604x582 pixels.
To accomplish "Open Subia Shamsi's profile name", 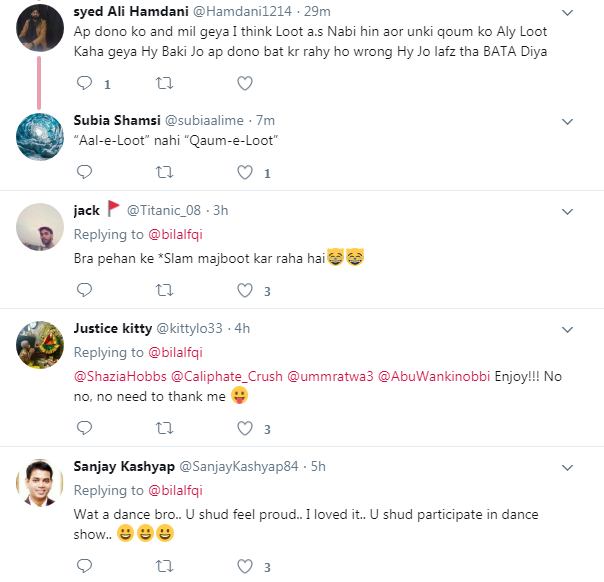I will [116, 121].
